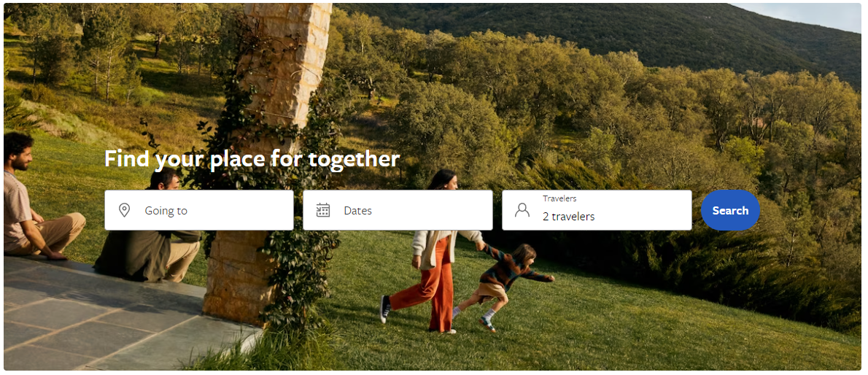Focus the Going to destination field
The image size is (868, 375).
pos(199,211)
